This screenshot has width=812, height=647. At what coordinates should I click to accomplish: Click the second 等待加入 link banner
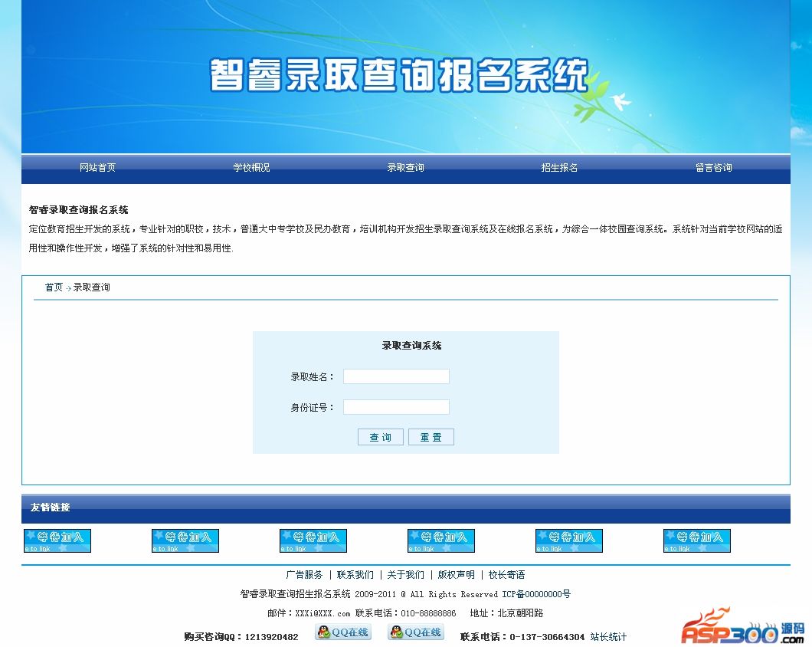coord(185,540)
